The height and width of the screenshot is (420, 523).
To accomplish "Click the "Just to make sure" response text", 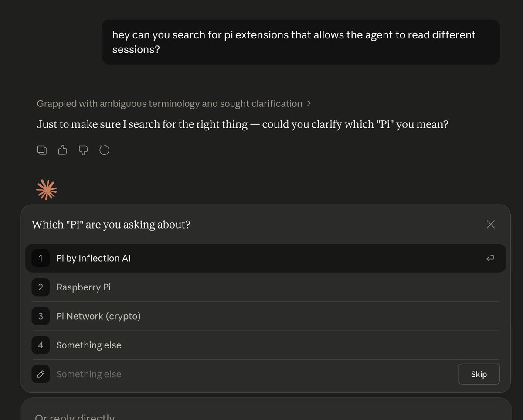I will (x=242, y=125).
